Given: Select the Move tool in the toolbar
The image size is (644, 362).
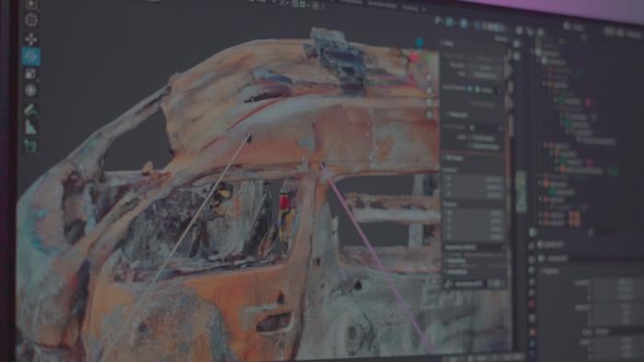Looking at the screenshot, I should (x=31, y=39).
